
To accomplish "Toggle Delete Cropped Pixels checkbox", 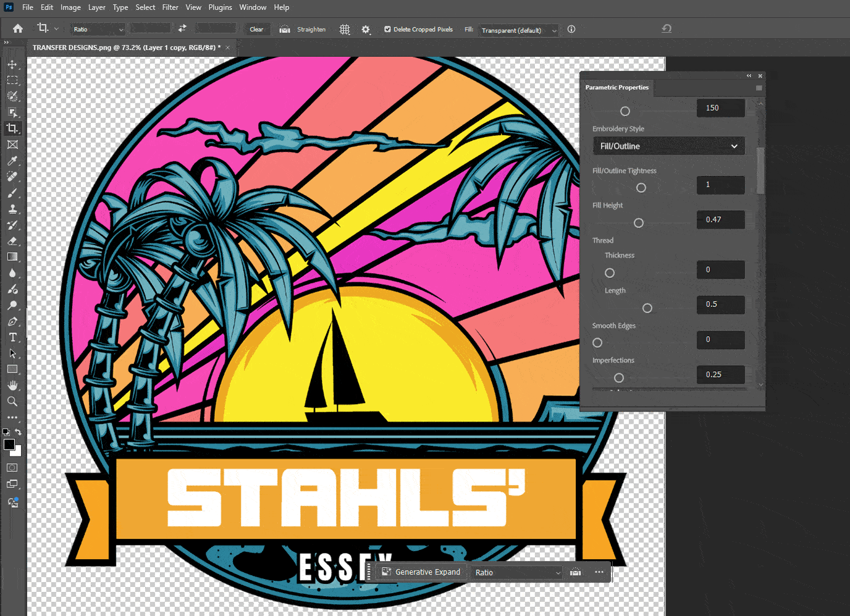I will coord(387,29).
